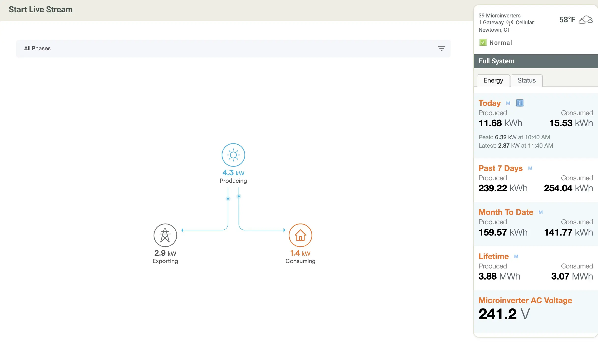Click the Microinverter AC Voltage heading
The width and height of the screenshot is (598, 364).
coord(525,300)
